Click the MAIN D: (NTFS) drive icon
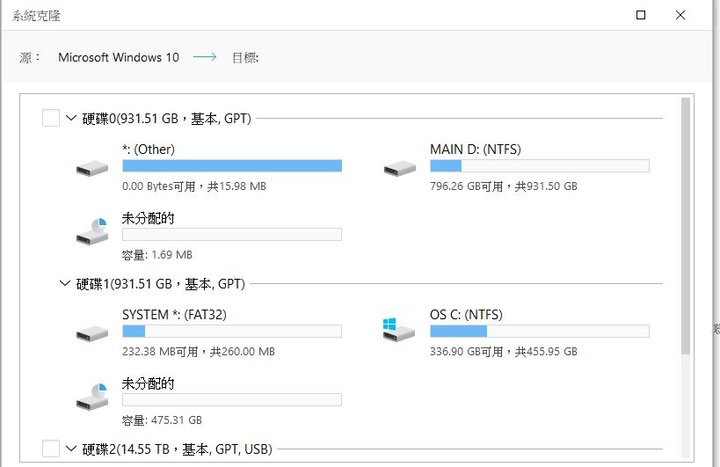The width and height of the screenshot is (720, 467). [x=400, y=168]
